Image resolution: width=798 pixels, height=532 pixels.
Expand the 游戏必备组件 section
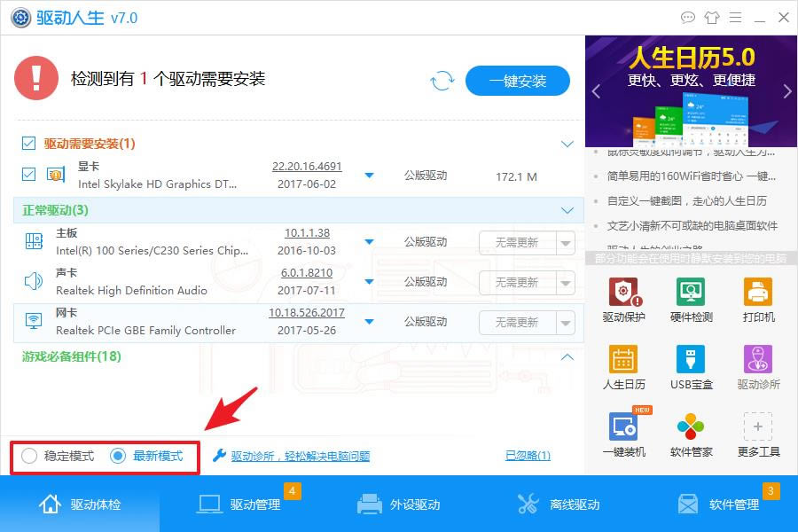click(567, 357)
